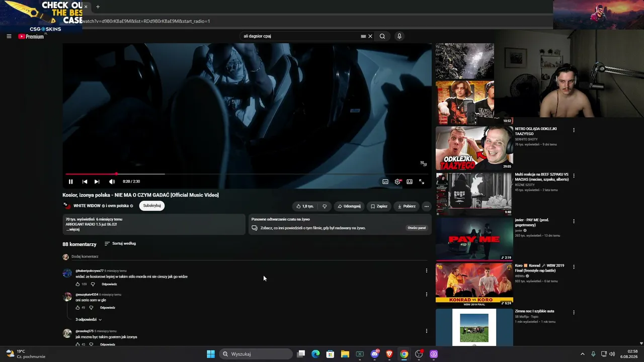Open Discord from the taskbar
644x362 pixels.
coord(375,354)
